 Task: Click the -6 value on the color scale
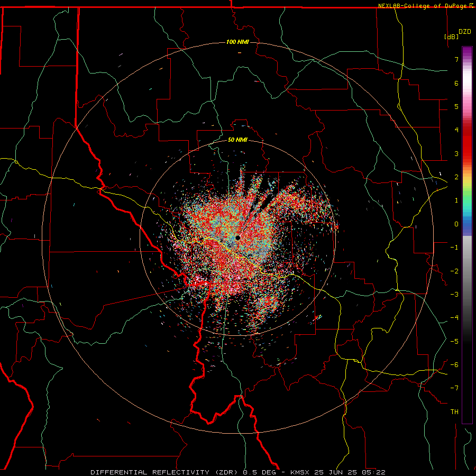click(454, 365)
